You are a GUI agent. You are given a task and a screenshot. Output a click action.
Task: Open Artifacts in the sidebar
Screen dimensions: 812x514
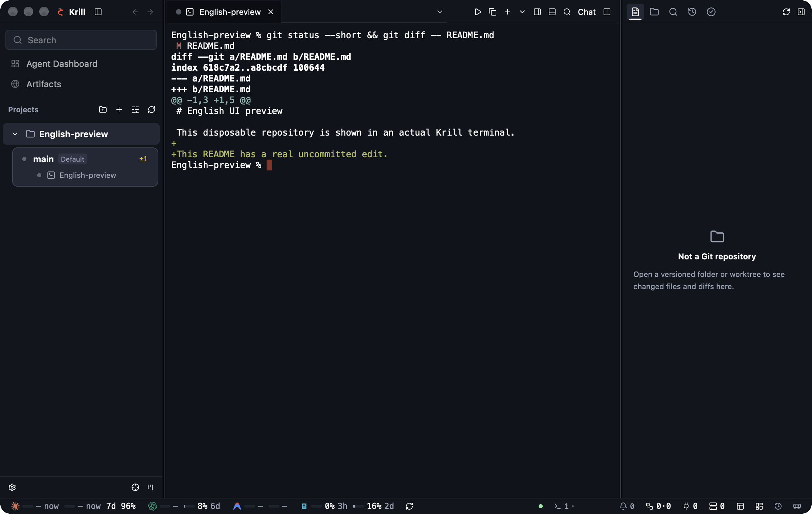pyautogui.click(x=81, y=84)
